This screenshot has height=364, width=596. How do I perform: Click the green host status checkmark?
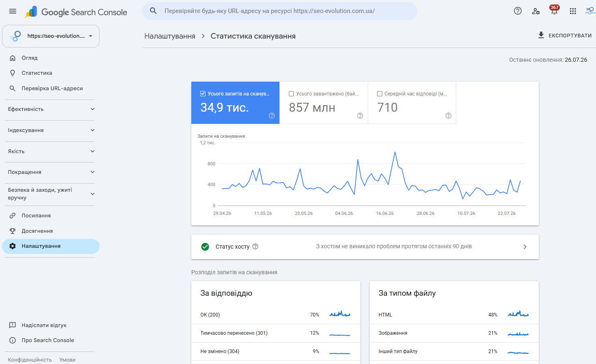(205, 247)
